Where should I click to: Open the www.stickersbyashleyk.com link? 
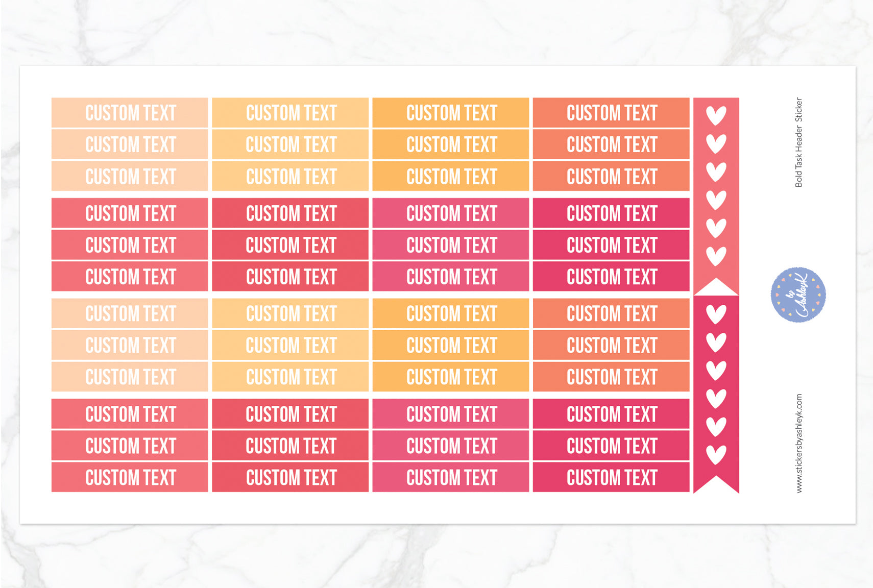(x=799, y=443)
